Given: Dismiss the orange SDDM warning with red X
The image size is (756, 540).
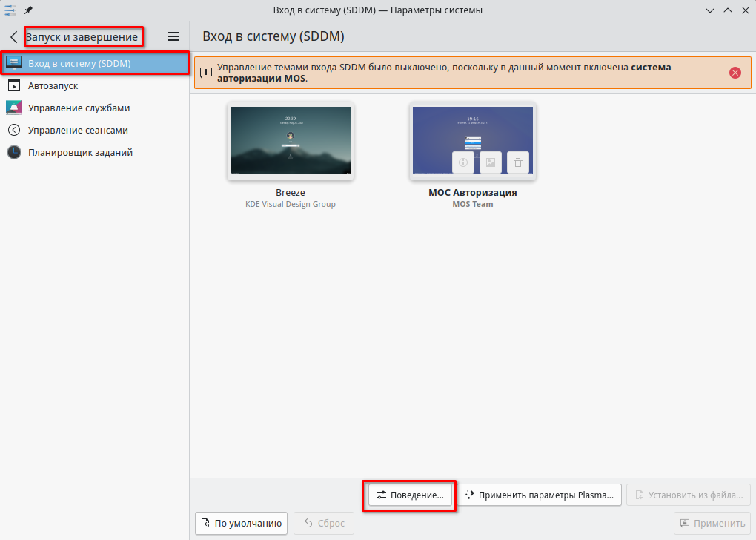Looking at the screenshot, I should pos(735,73).
